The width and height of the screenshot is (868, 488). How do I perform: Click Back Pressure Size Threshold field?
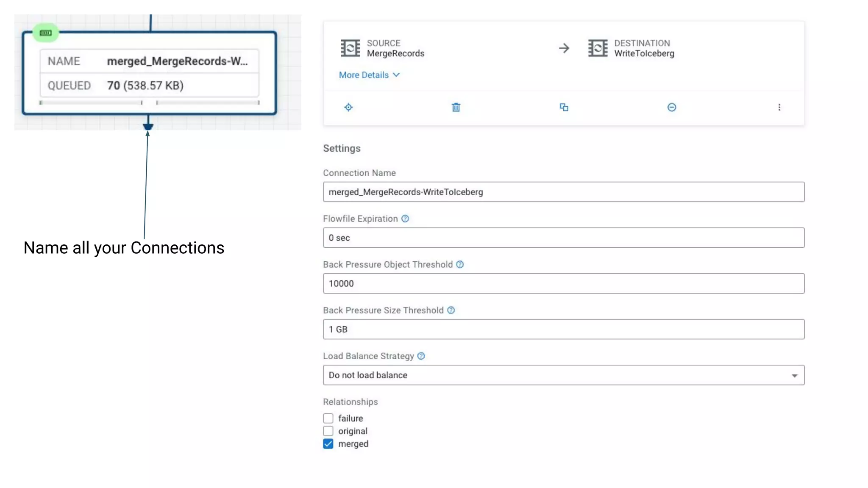[x=563, y=329]
